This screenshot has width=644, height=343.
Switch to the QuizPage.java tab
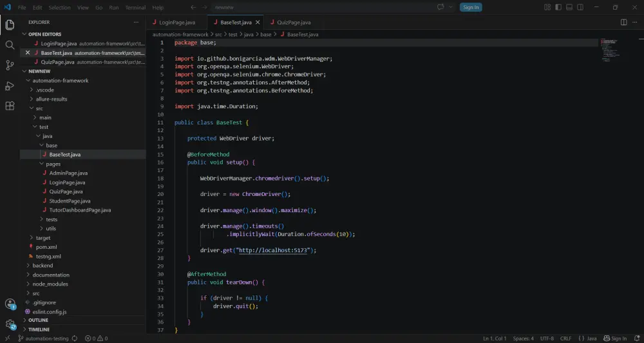click(293, 22)
